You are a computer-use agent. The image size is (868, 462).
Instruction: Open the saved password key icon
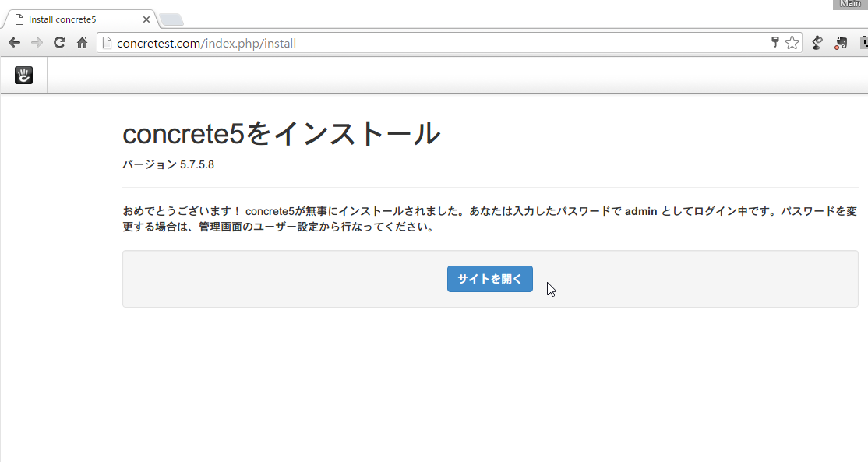tap(775, 42)
